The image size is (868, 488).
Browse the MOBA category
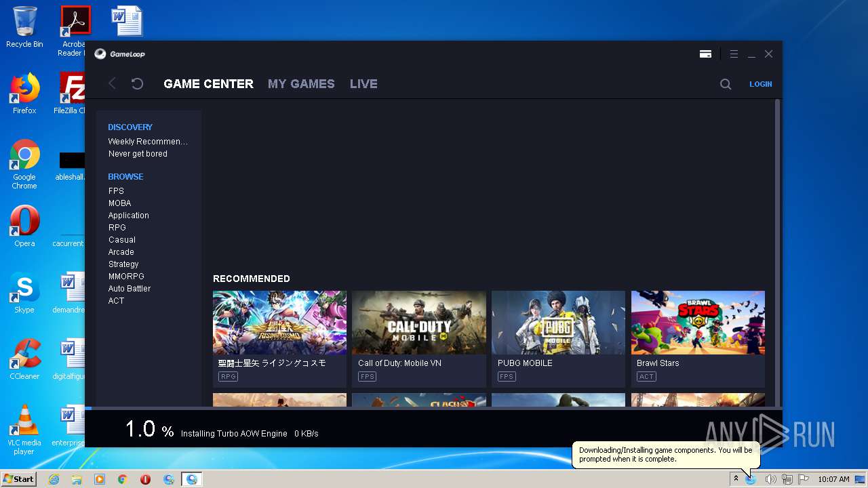pos(119,203)
